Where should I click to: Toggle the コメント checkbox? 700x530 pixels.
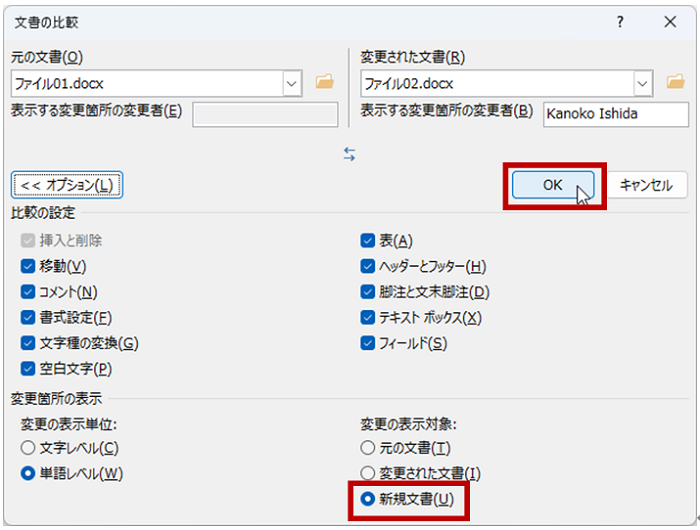point(27,292)
